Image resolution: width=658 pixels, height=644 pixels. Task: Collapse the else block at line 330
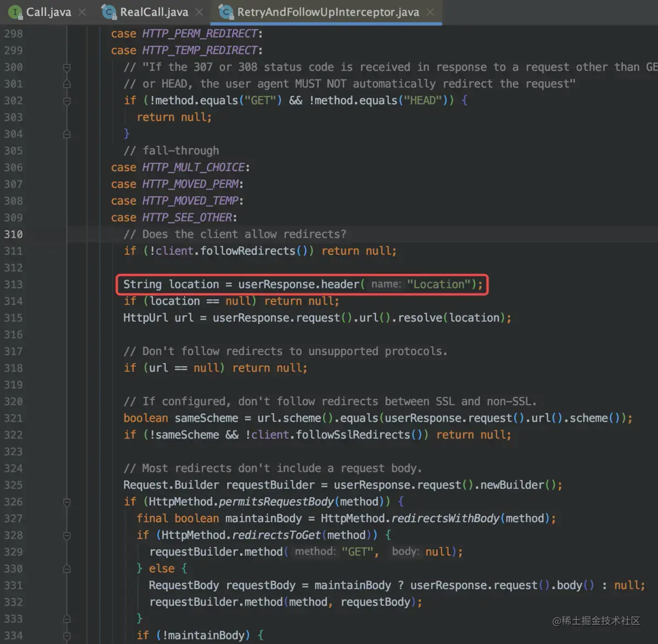pyautogui.click(x=66, y=569)
